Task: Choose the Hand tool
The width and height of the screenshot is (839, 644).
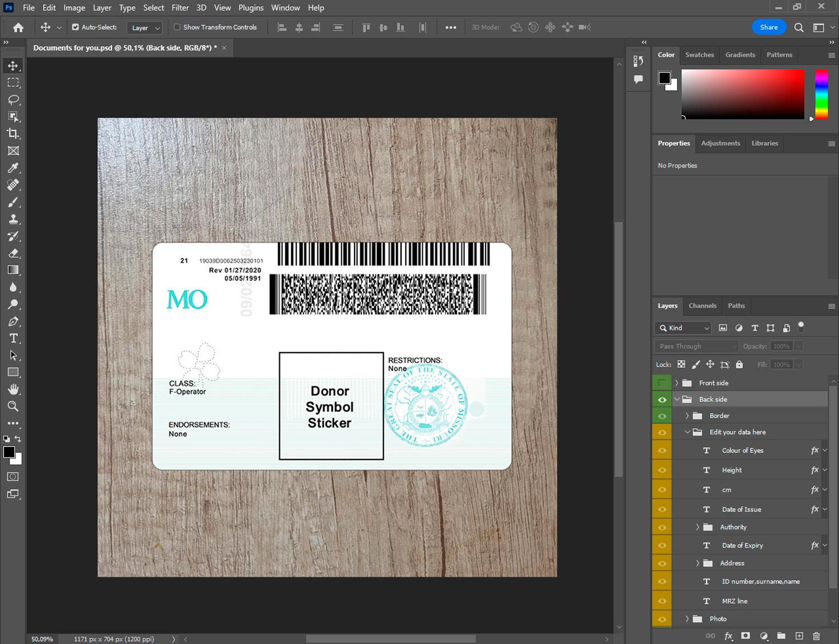Action: pos(13,389)
